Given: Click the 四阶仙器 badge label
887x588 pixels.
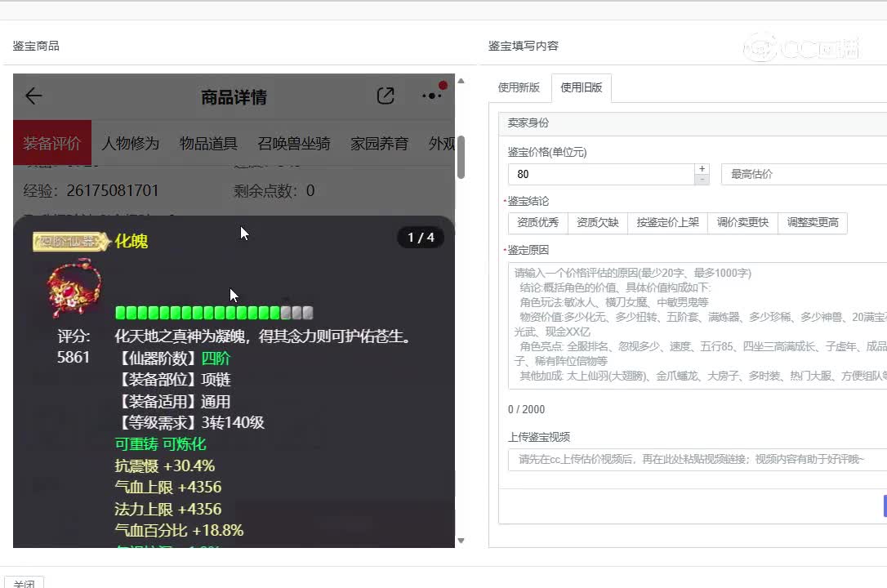Looking at the screenshot, I should [x=71, y=242].
